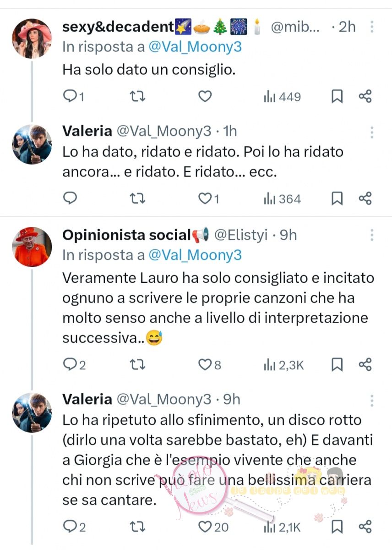
Task: Open Opinionista social's profile picture
Action: (32, 247)
